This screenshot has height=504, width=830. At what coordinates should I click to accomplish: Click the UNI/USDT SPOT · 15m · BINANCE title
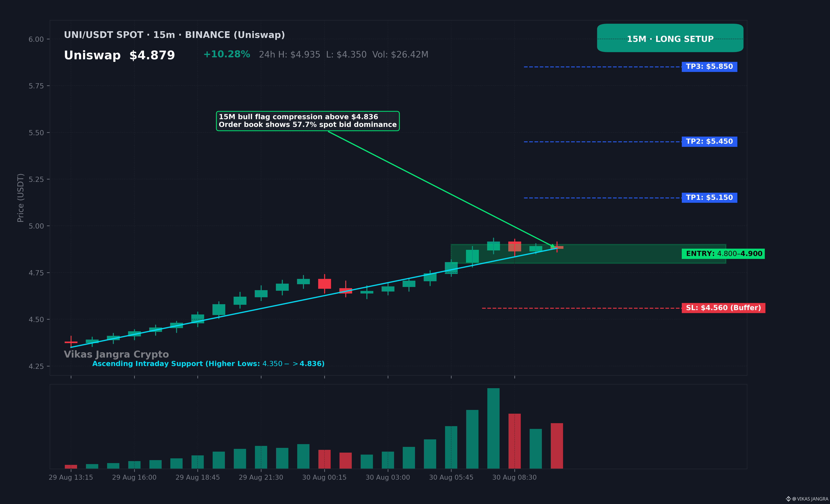174,35
